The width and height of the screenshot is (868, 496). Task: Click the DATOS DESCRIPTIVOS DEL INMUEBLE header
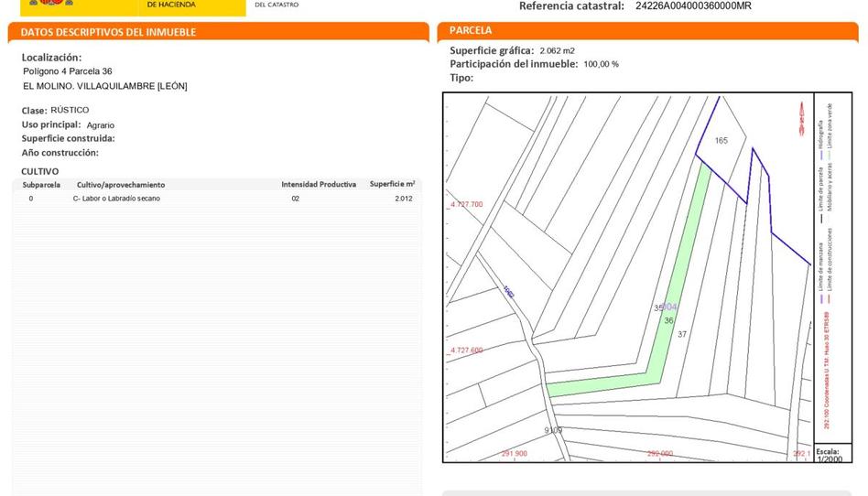pos(108,32)
